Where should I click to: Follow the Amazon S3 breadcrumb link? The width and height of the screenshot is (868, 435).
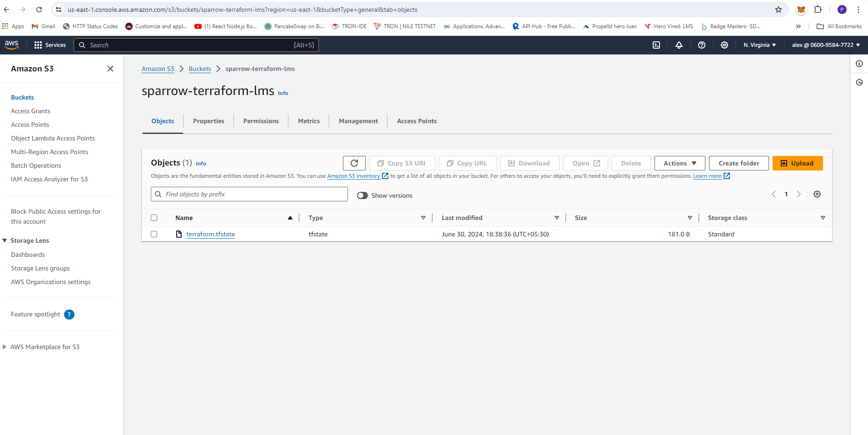pyautogui.click(x=158, y=69)
